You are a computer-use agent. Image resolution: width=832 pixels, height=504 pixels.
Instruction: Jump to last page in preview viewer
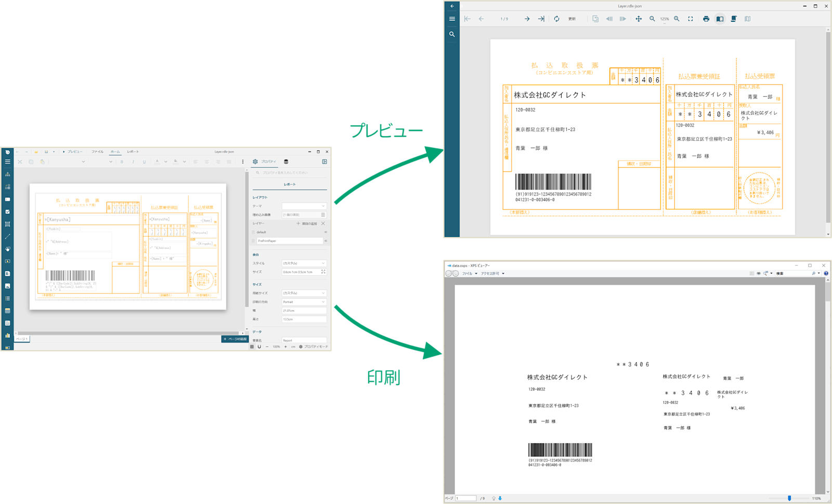click(541, 19)
